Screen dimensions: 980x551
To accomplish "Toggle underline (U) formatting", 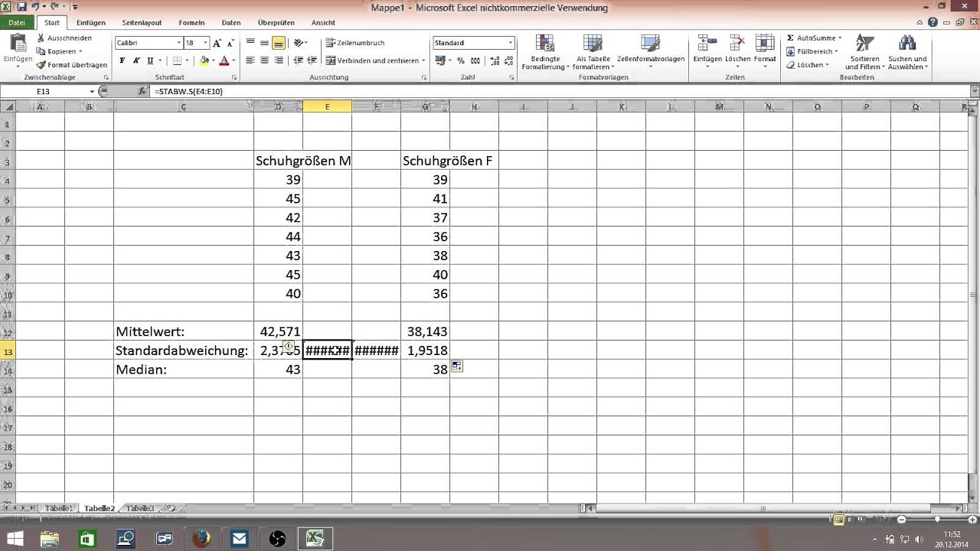I will coord(150,60).
